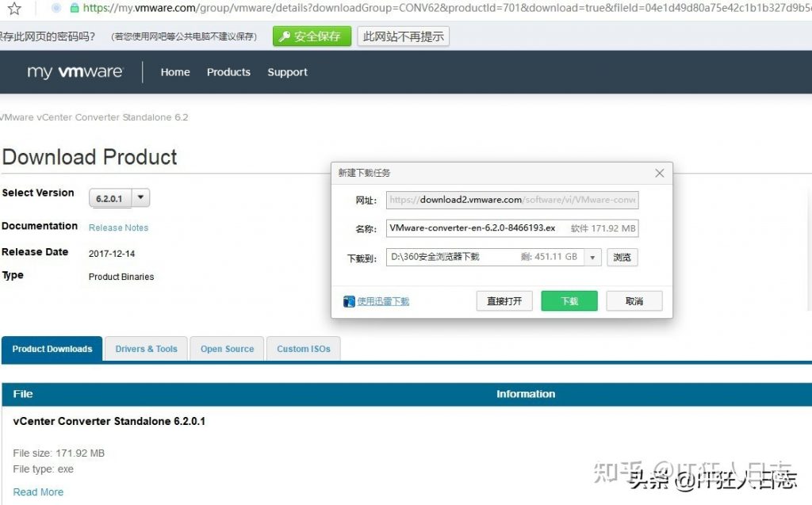Open the Products menu

228,72
